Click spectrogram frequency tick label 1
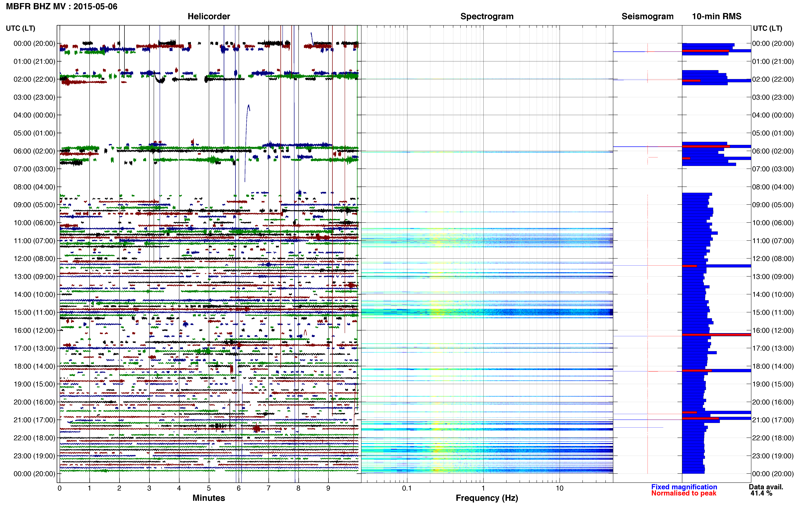This screenshot has height=508, width=812. point(483,488)
